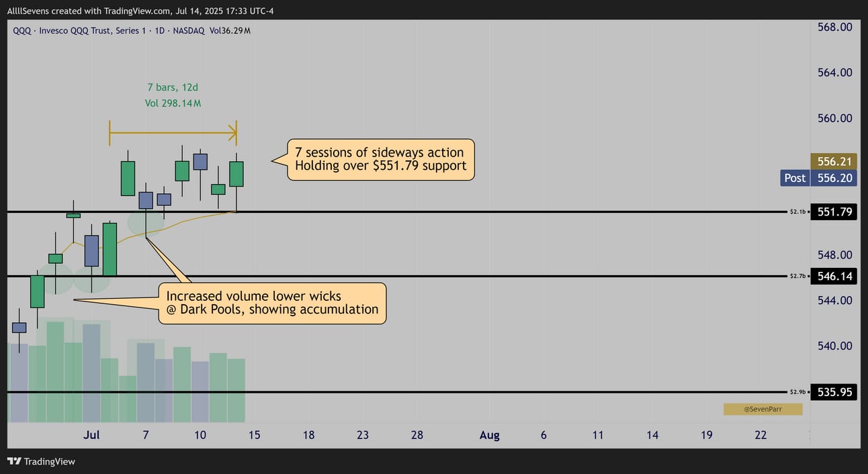Viewport: 868px width, 474px height.
Task: Select the gold date range measurement arrow
Action: (x=173, y=132)
